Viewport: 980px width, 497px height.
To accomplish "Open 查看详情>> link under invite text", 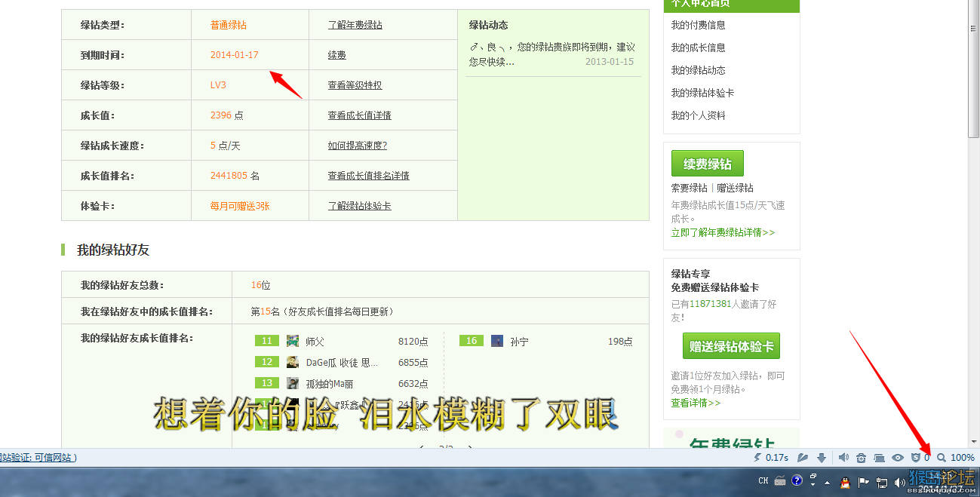I will click(x=696, y=403).
